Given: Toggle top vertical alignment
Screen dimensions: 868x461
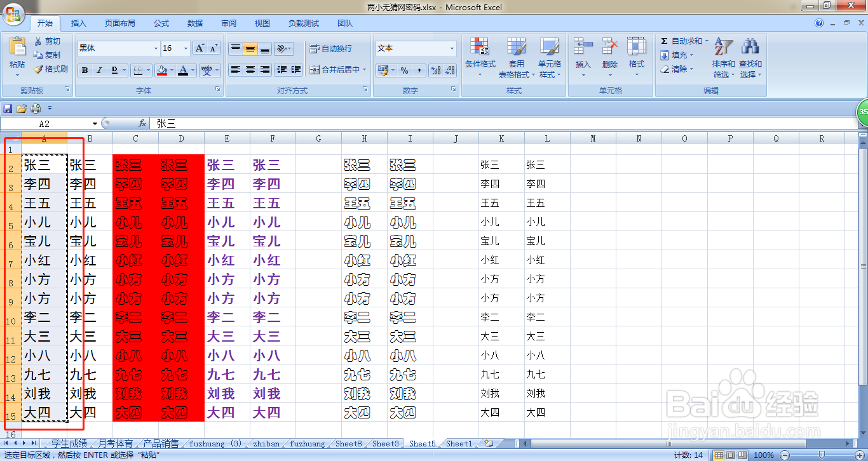Looking at the screenshot, I should [x=235, y=48].
